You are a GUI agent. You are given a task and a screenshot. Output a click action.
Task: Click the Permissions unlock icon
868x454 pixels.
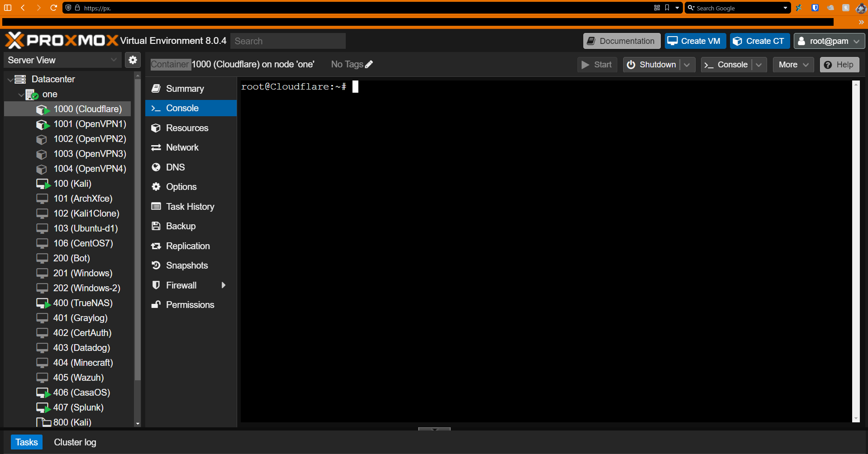[156, 305]
